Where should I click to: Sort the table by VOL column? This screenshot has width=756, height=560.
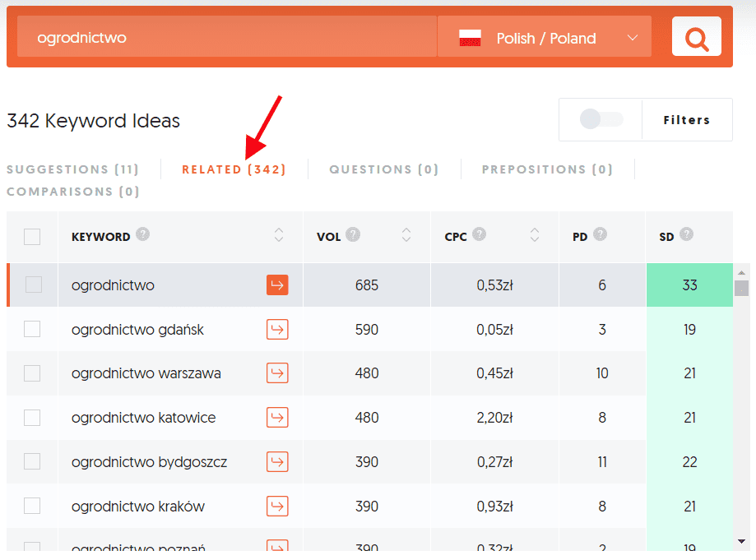click(x=406, y=235)
